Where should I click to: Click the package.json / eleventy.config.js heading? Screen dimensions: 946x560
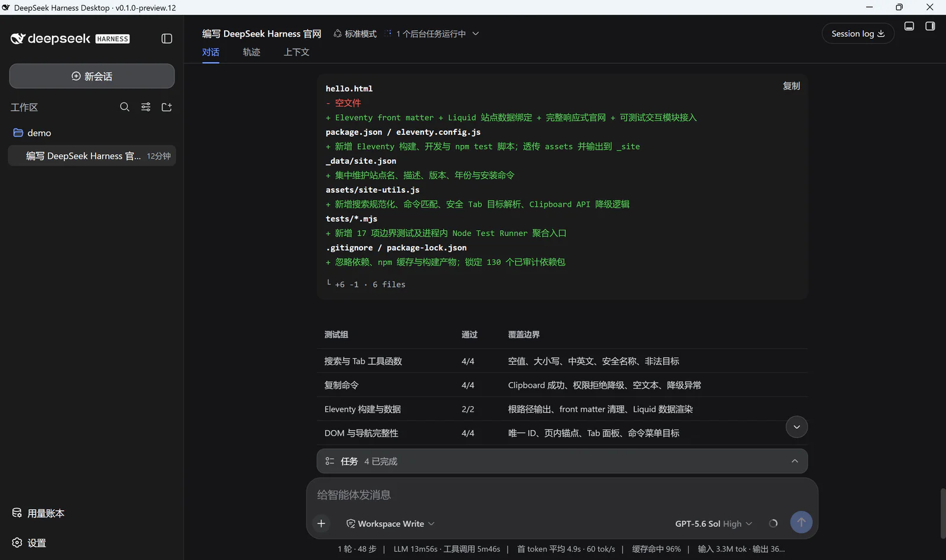point(403,132)
